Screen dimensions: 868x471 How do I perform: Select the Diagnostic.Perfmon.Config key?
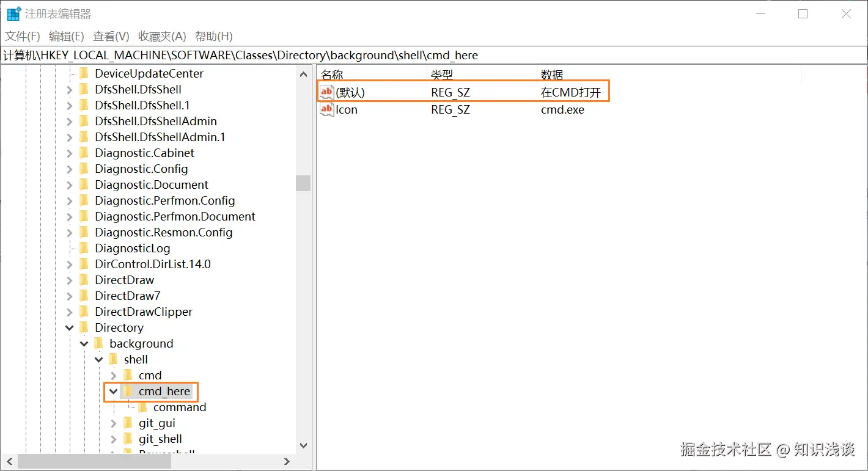pos(164,200)
